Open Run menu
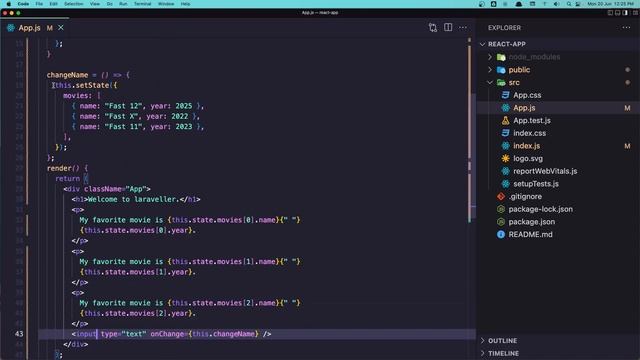 pos(123,4)
